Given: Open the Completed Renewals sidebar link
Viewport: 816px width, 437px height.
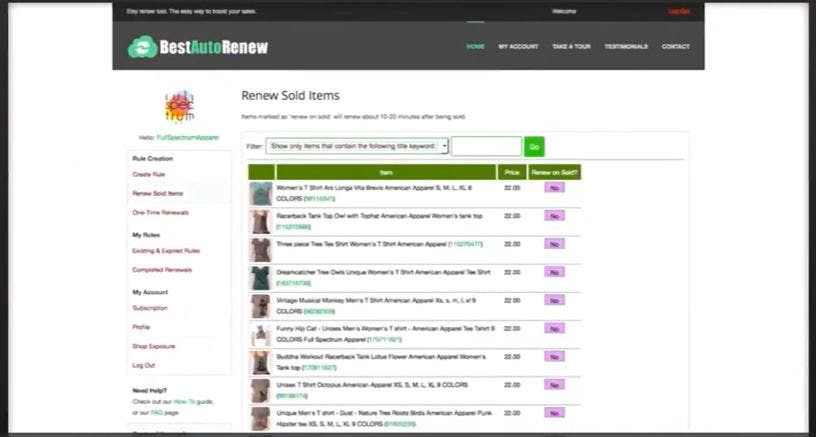Looking at the screenshot, I should pos(162,270).
